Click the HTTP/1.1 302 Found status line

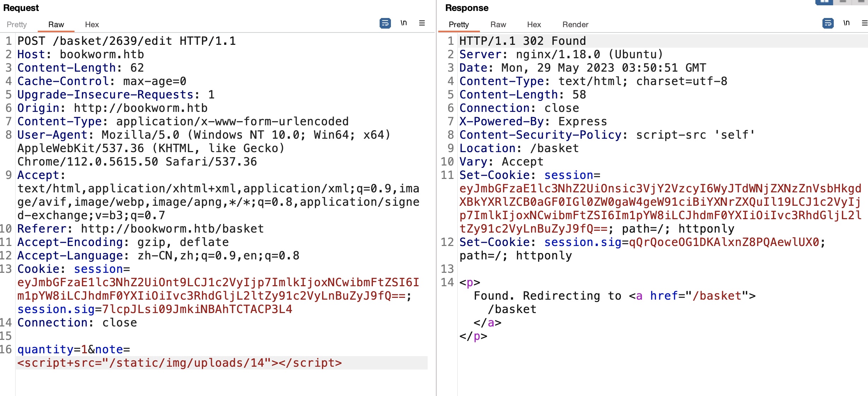pos(522,41)
